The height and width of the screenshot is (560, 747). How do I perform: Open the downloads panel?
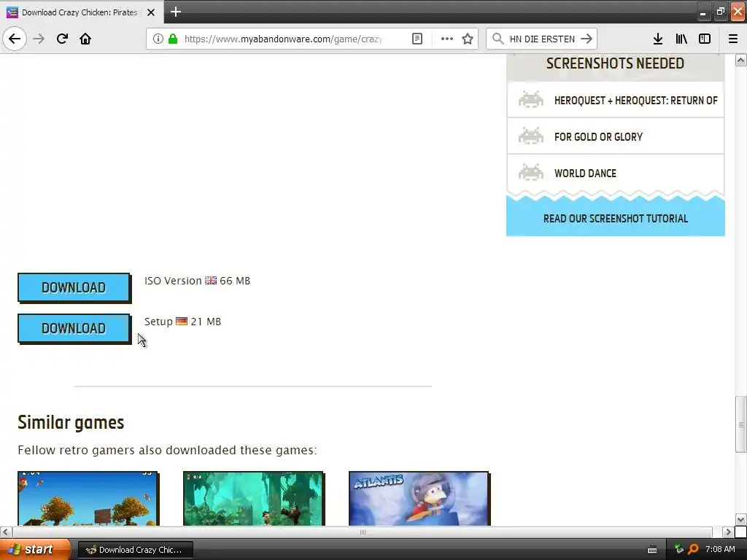point(658,39)
